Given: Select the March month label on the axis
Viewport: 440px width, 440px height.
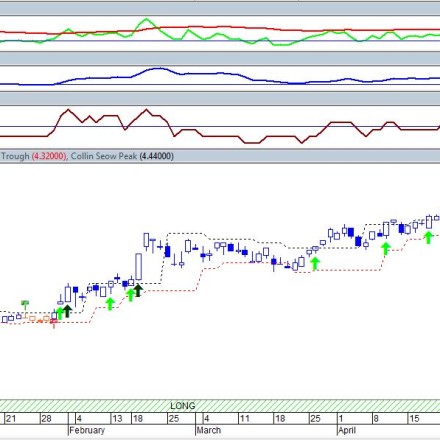Looking at the screenshot, I should [209, 430].
